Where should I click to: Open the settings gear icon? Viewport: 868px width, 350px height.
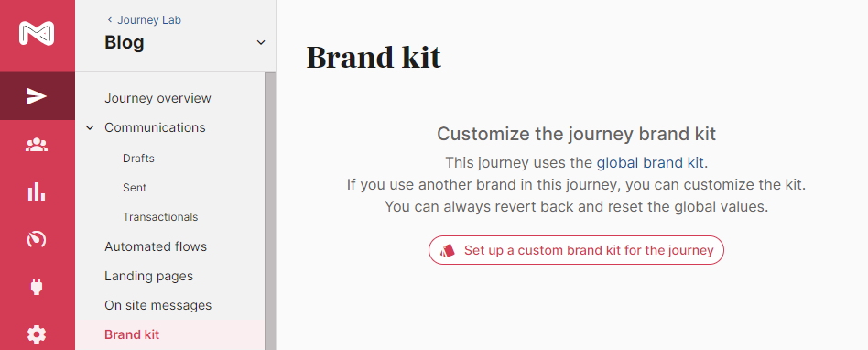click(37, 334)
